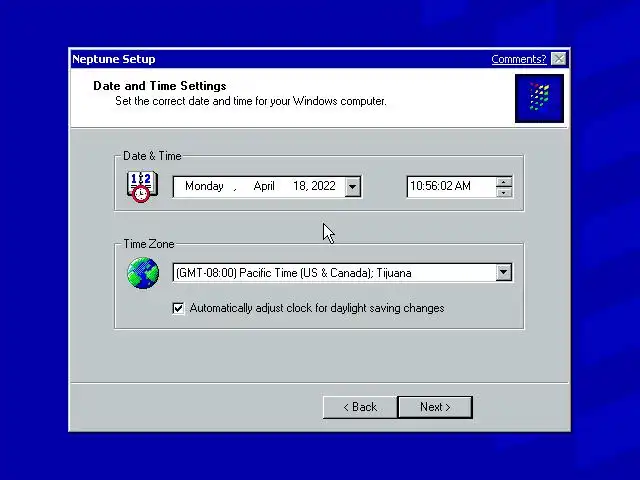640x480 pixels.
Task: Expand the time zone dropdown list
Action: (504, 272)
